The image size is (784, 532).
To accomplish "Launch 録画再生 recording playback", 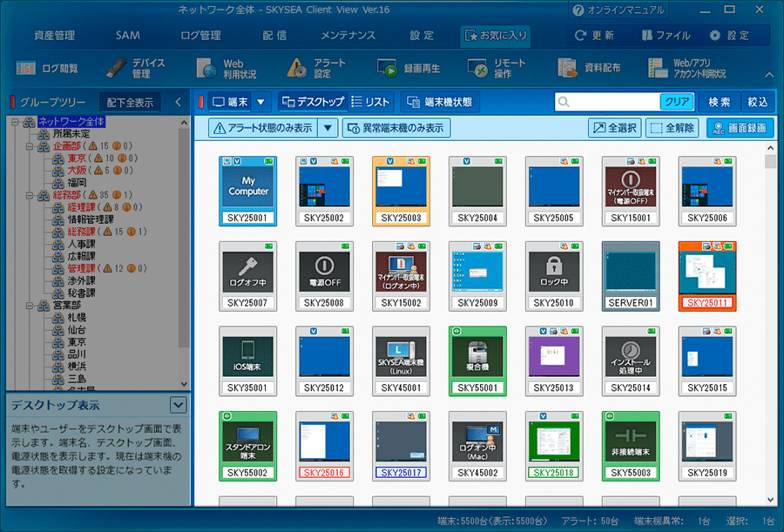I will [x=408, y=69].
